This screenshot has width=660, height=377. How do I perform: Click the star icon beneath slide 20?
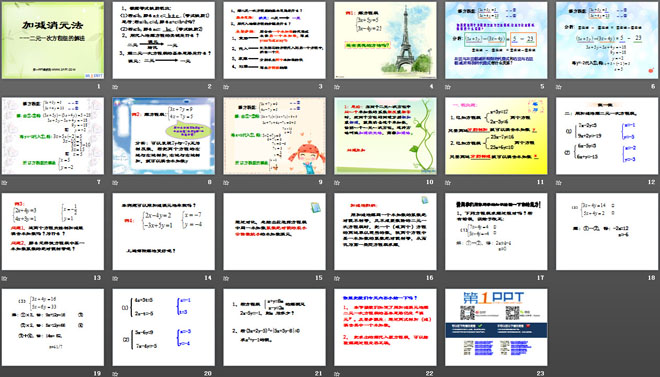115,374
